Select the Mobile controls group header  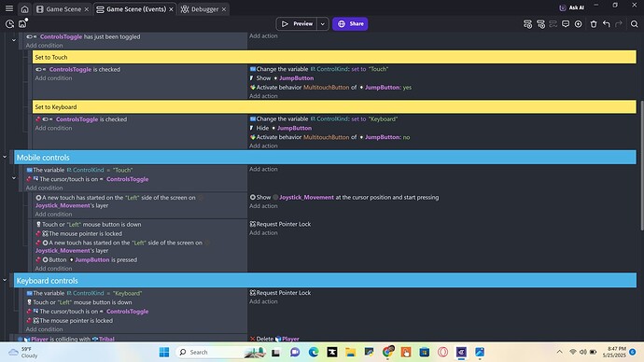click(x=326, y=157)
